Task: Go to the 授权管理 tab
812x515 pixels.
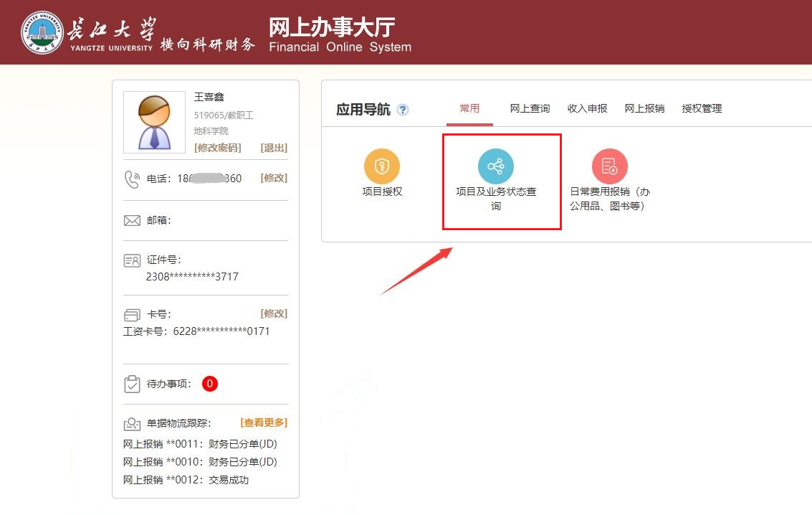Action: click(x=702, y=108)
